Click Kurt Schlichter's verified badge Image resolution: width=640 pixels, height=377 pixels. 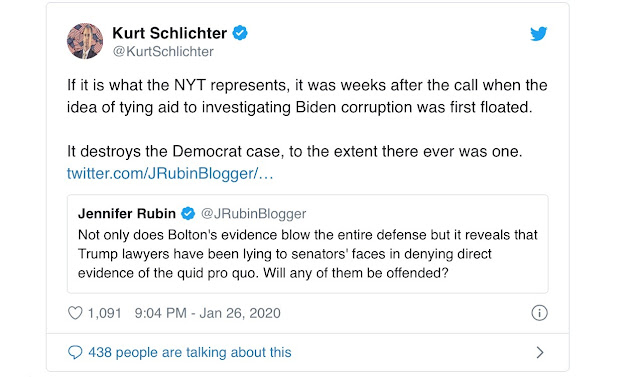[240, 33]
